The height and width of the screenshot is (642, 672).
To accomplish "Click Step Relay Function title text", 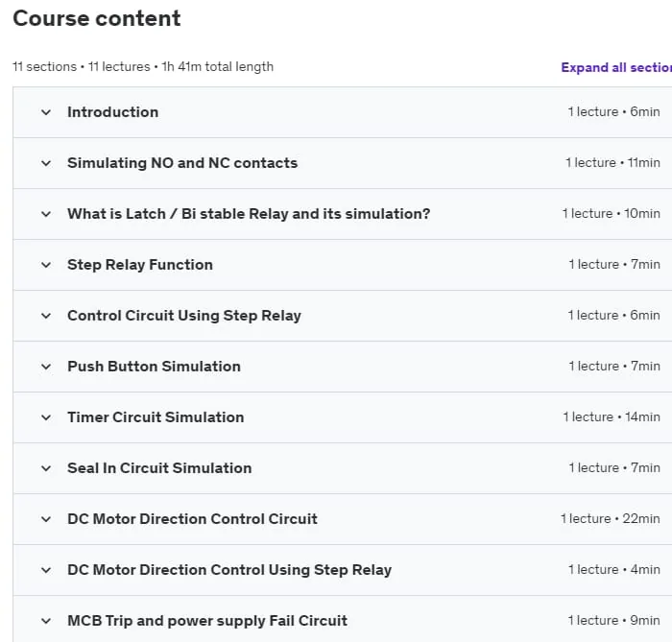I will (x=140, y=265).
